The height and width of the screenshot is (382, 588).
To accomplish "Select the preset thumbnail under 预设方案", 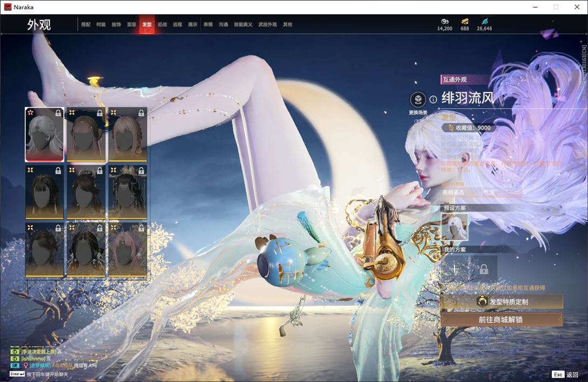I will pyautogui.click(x=455, y=227).
